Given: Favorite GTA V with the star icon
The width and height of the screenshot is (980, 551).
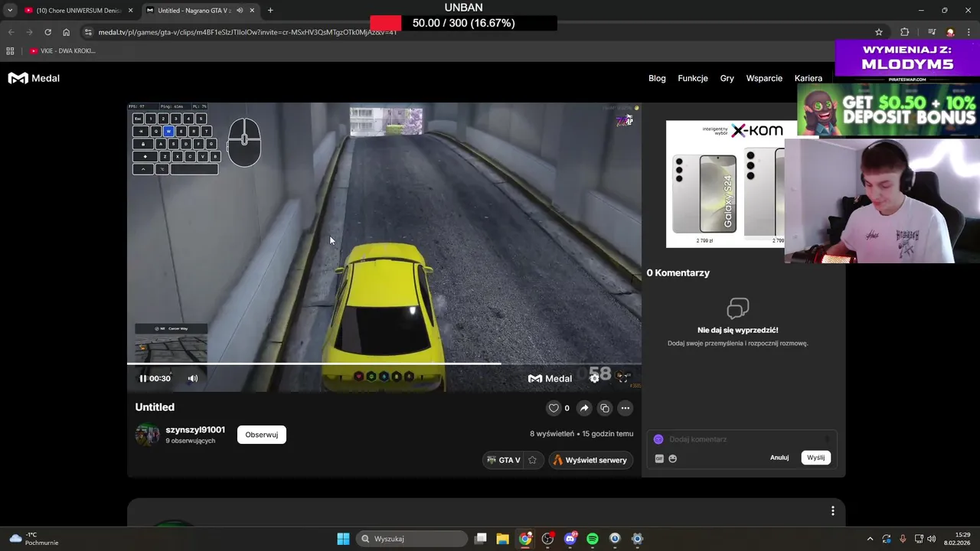Looking at the screenshot, I should [532, 460].
